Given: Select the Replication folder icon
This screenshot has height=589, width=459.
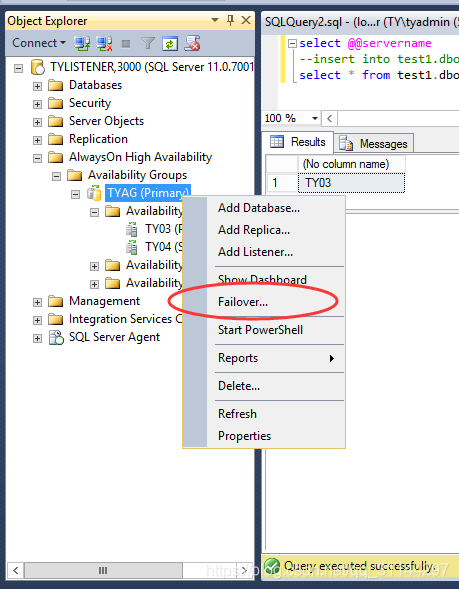Looking at the screenshot, I should point(56,139).
